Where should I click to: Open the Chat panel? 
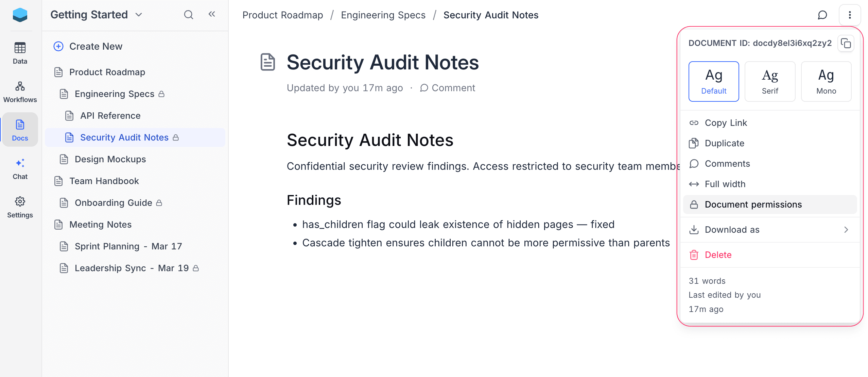click(x=20, y=168)
